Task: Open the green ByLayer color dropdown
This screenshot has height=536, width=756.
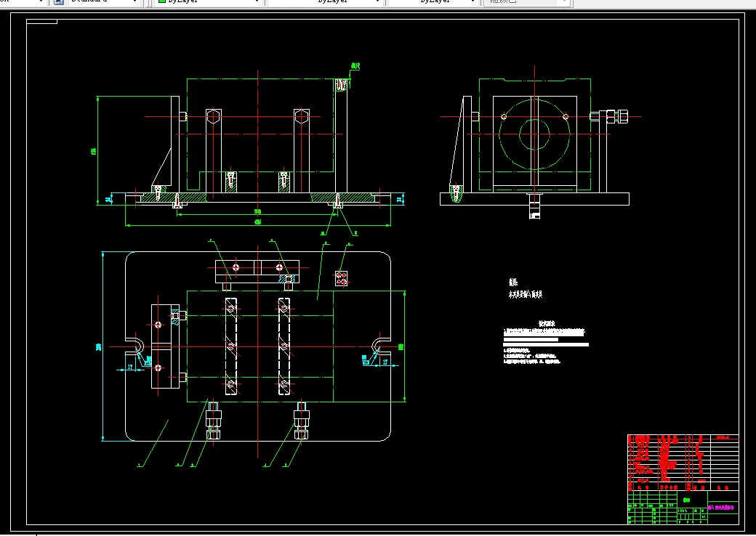Action: tap(257, 2)
